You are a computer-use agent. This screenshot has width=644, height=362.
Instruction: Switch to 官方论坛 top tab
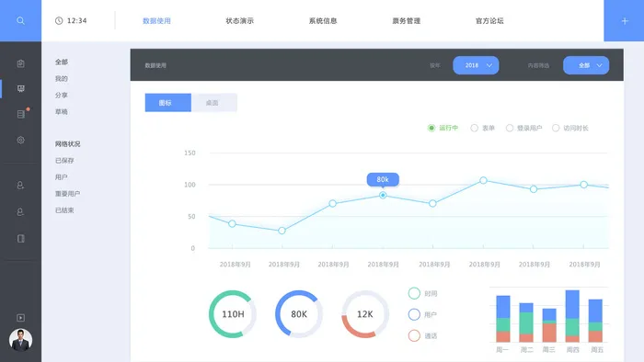489,21
